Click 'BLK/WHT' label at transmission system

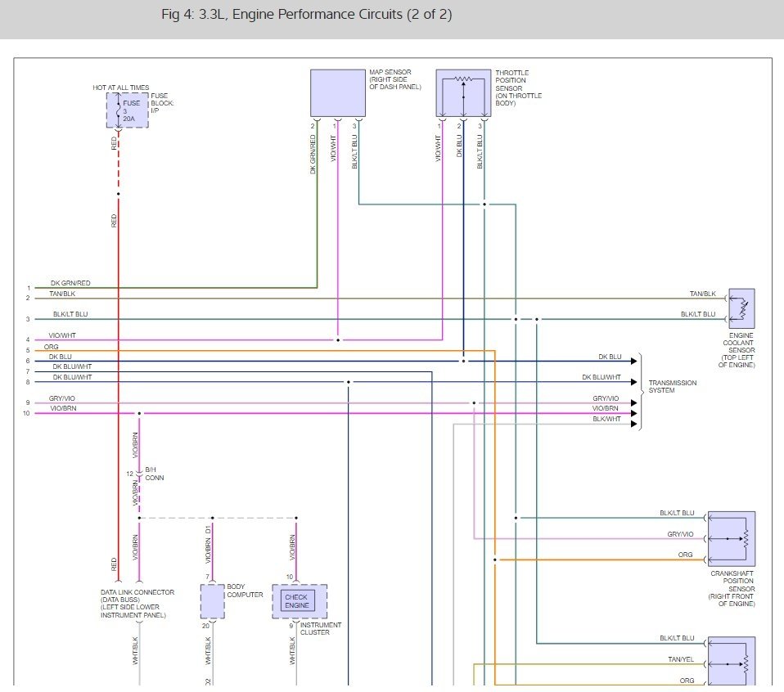606,419
